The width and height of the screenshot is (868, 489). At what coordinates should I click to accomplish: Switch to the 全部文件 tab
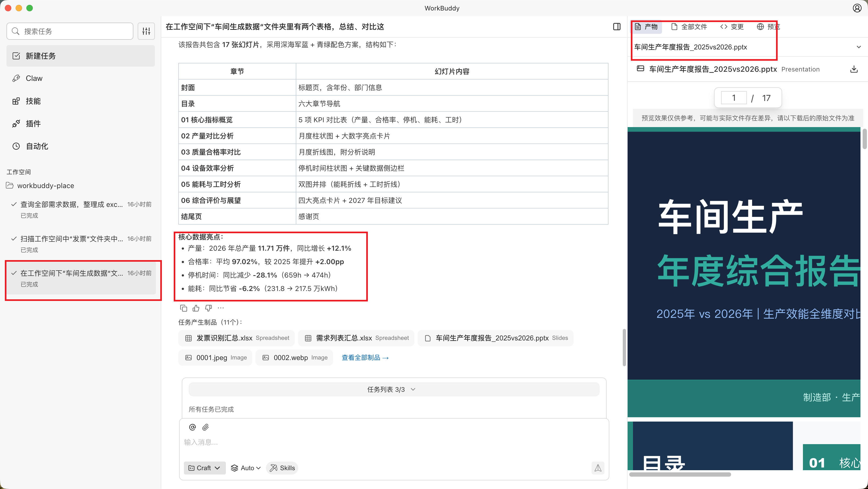(689, 27)
